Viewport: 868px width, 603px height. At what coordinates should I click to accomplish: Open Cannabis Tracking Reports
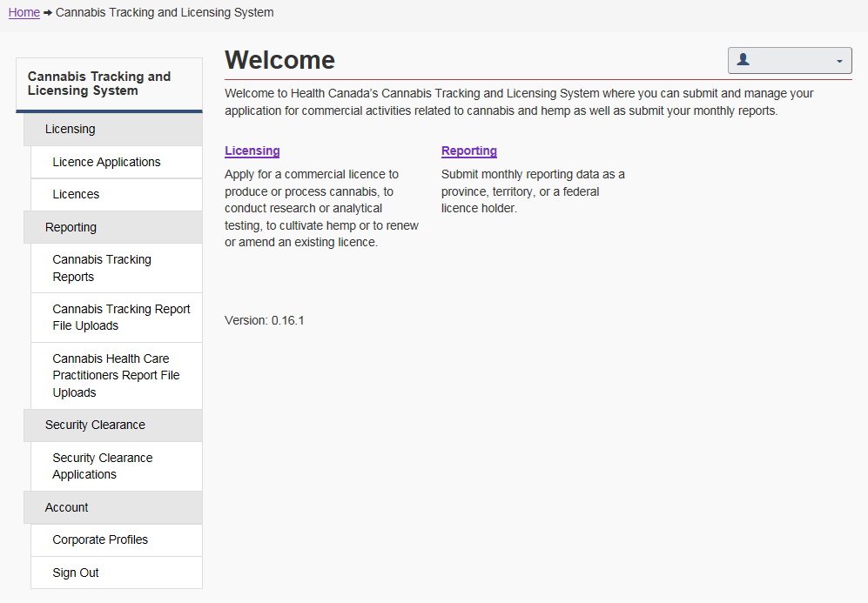pos(102,268)
